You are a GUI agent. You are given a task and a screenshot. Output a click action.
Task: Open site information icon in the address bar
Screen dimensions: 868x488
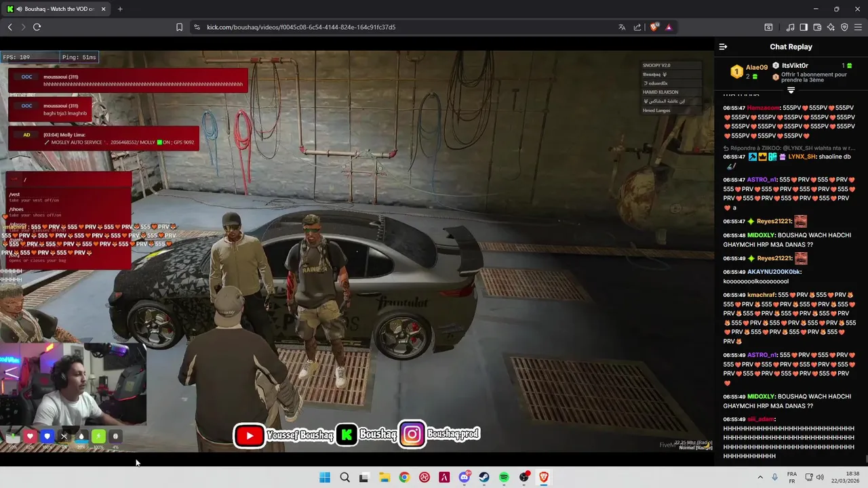pyautogui.click(x=197, y=27)
